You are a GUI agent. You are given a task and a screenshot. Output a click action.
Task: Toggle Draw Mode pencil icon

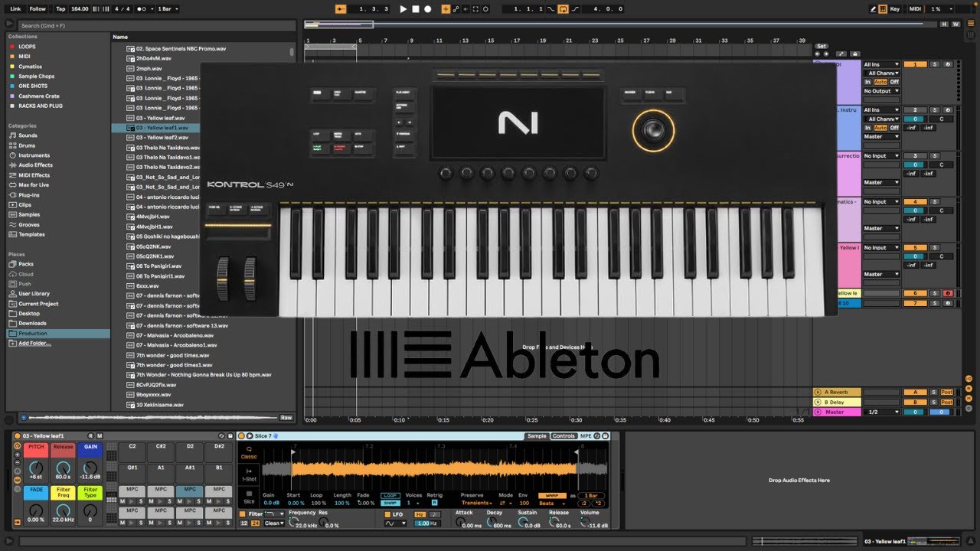click(x=874, y=9)
